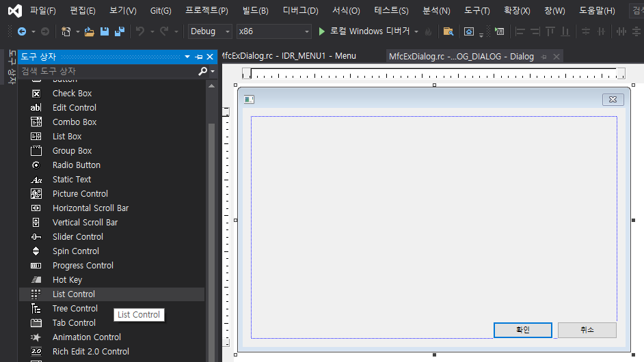Select the Vertical Scroll Bar icon
The height and width of the screenshot is (362, 644).
(x=36, y=223)
